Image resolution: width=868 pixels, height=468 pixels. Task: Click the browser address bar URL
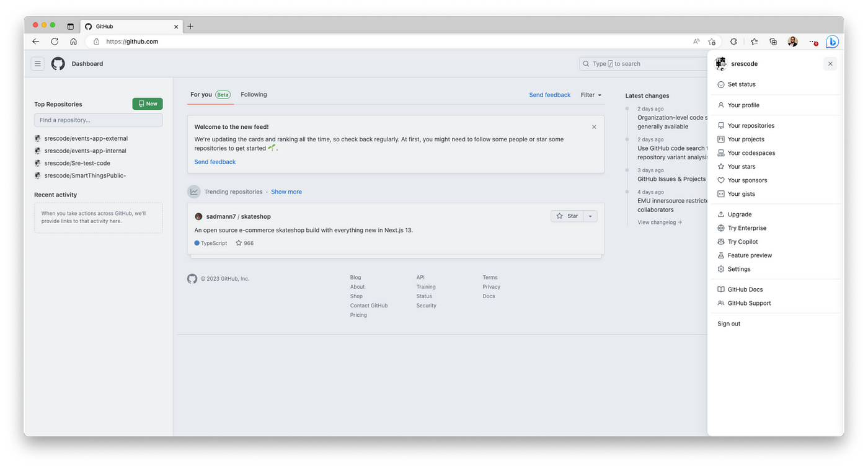pyautogui.click(x=132, y=42)
